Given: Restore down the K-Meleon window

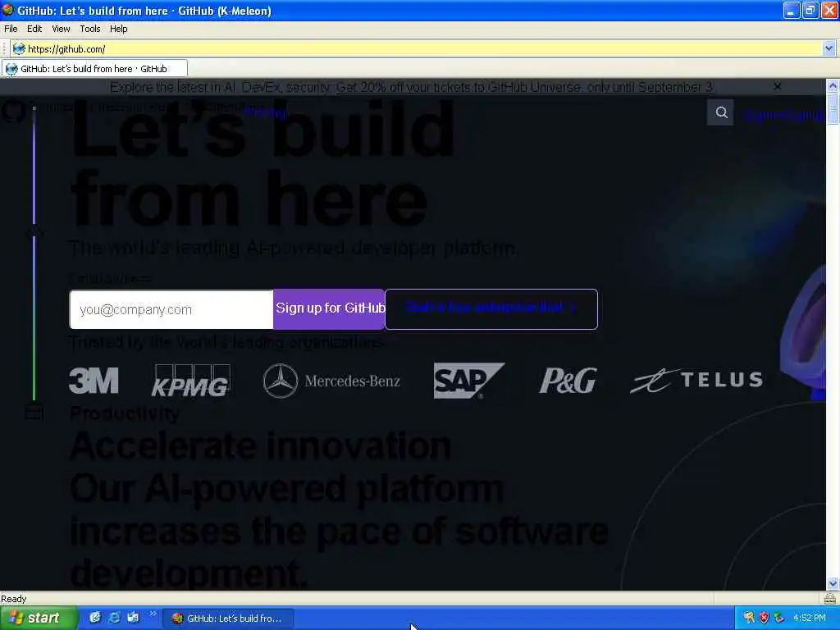Looking at the screenshot, I should point(810,10).
